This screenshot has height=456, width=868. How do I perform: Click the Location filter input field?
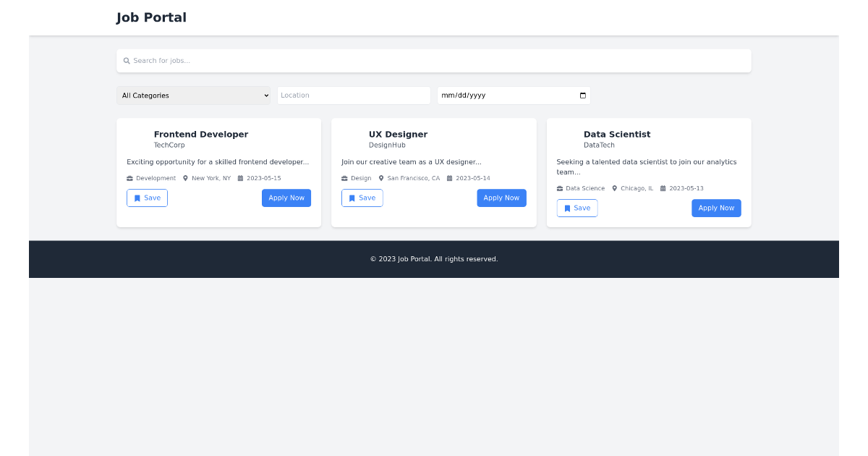(x=354, y=95)
